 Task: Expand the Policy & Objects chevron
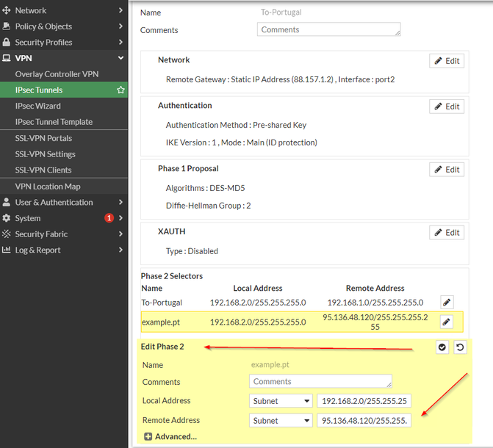point(120,26)
